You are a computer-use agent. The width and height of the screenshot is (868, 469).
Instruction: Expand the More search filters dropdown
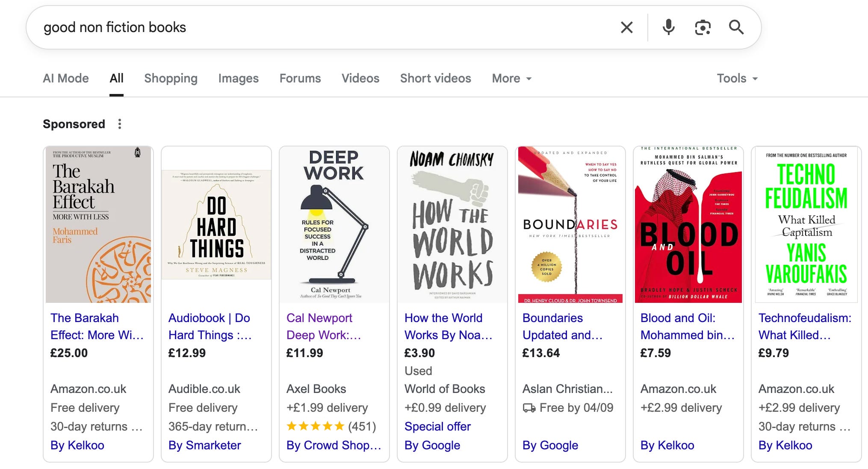point(511,78)
